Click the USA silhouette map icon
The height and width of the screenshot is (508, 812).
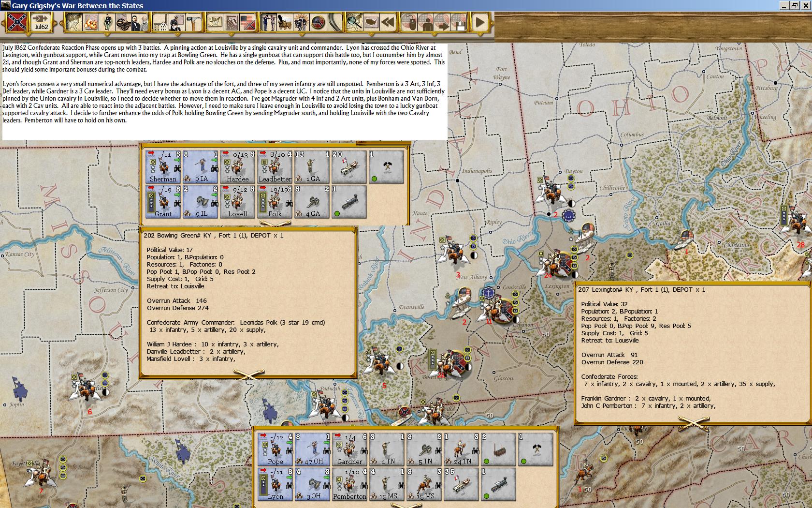(x=371, y=22)
